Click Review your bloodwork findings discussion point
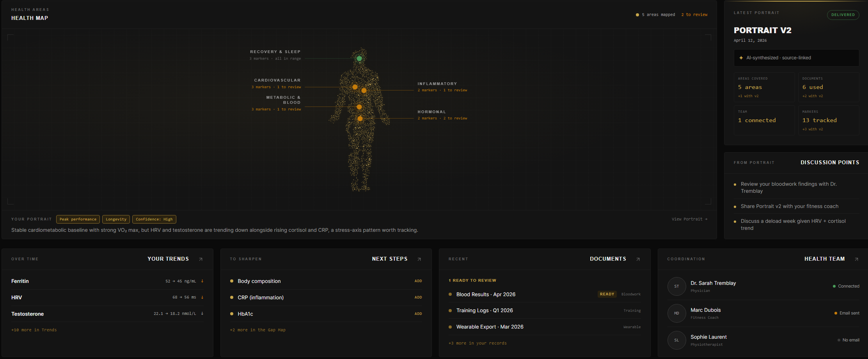 pyautogui.click(x=796, y=188)
